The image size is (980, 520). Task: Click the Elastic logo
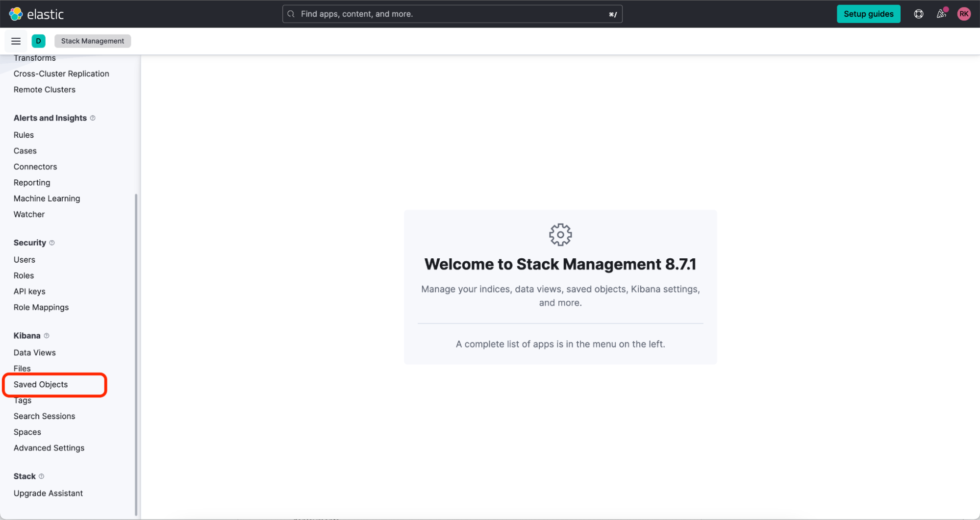[x=36, y=14]
